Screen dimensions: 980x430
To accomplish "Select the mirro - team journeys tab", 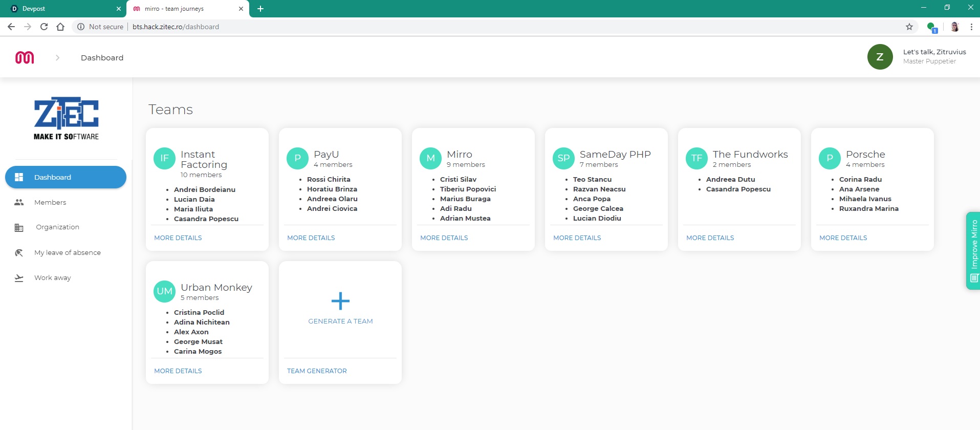I will [187, 9].
